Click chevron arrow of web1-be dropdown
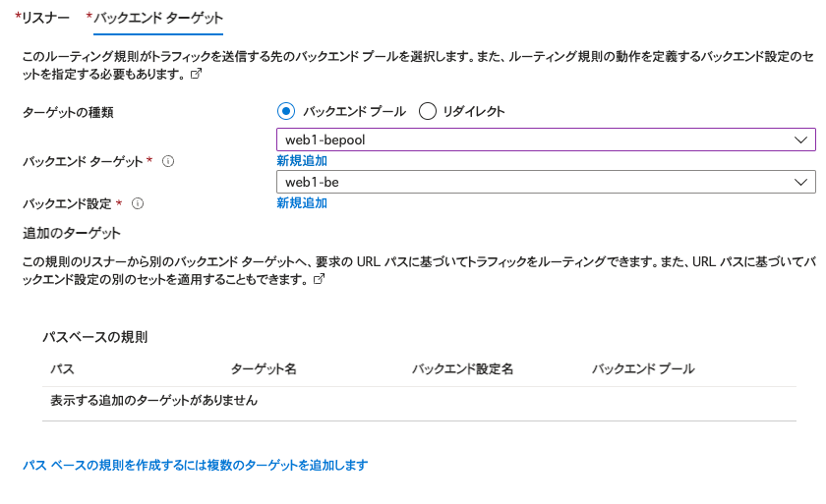This screenshot has height=504, width=826. click(798, 183)
